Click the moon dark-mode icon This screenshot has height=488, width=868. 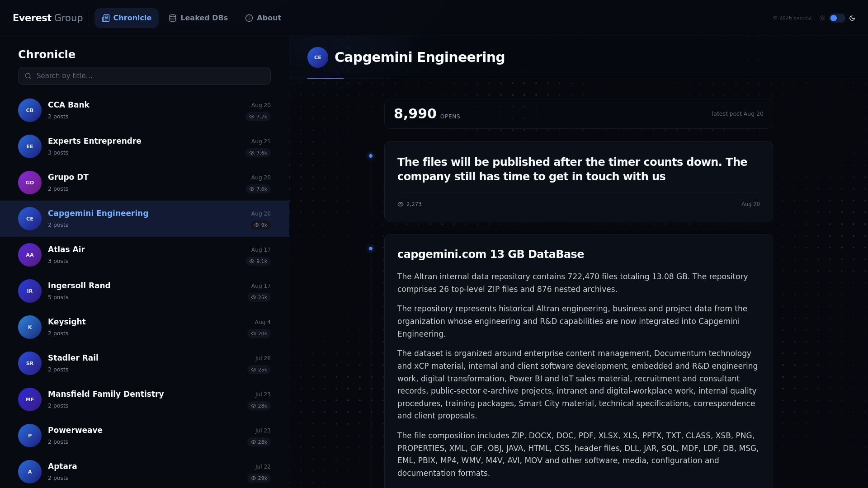[x=852, y=18]
